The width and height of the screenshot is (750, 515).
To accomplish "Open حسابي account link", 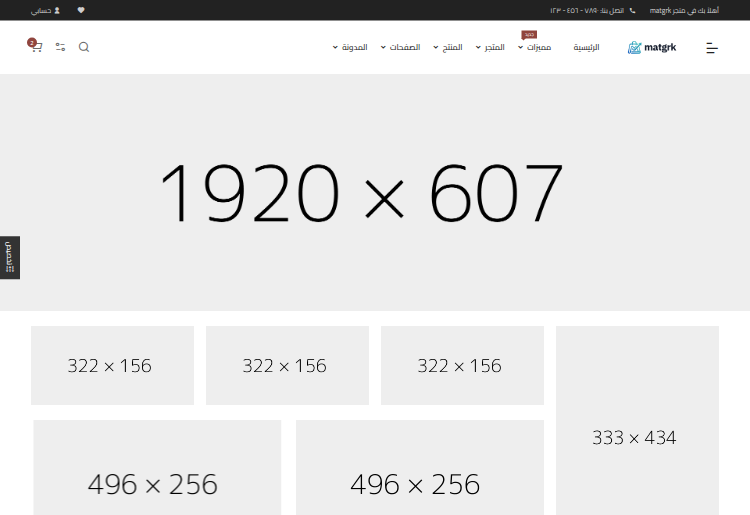I will point(45,11).
